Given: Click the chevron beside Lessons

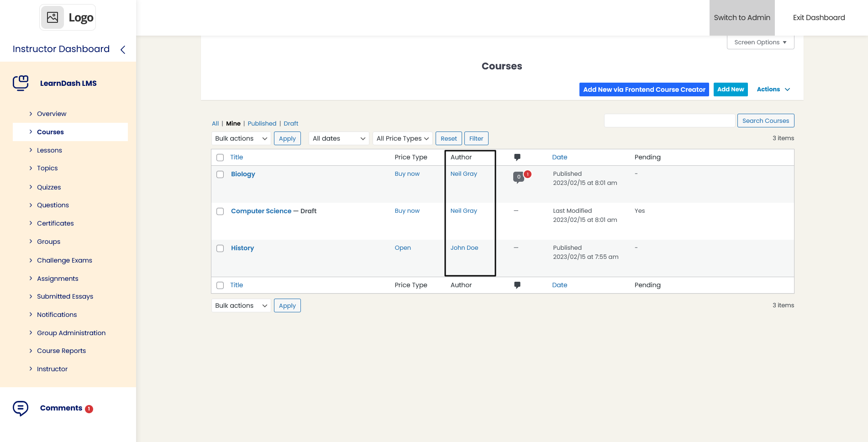Looking at the screenshot, I should [31, 150].
